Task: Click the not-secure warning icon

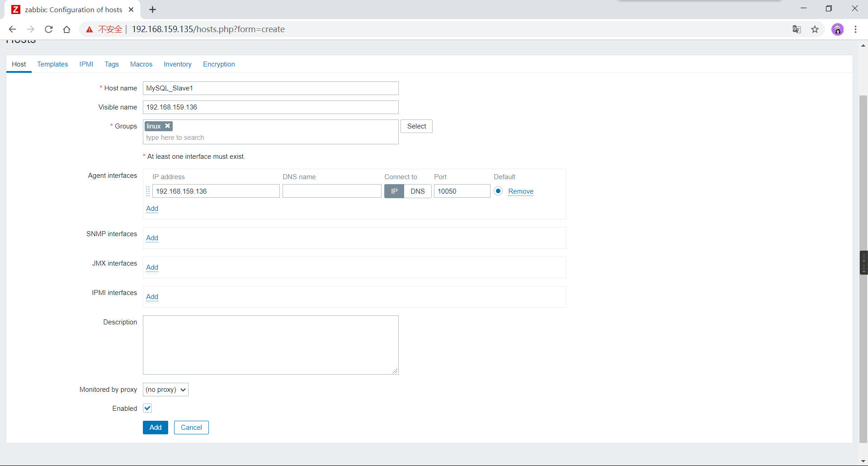Action: pyautogui.click(x=90, y=29)
